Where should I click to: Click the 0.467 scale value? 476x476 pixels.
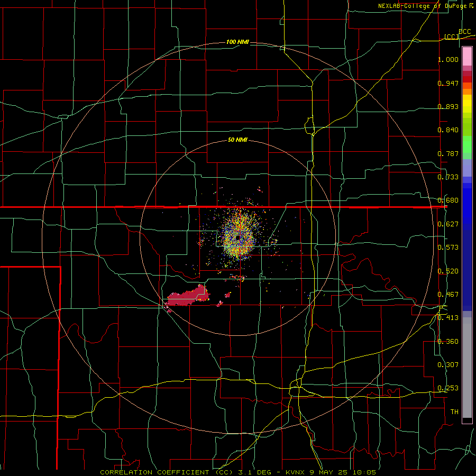point(448,295)
